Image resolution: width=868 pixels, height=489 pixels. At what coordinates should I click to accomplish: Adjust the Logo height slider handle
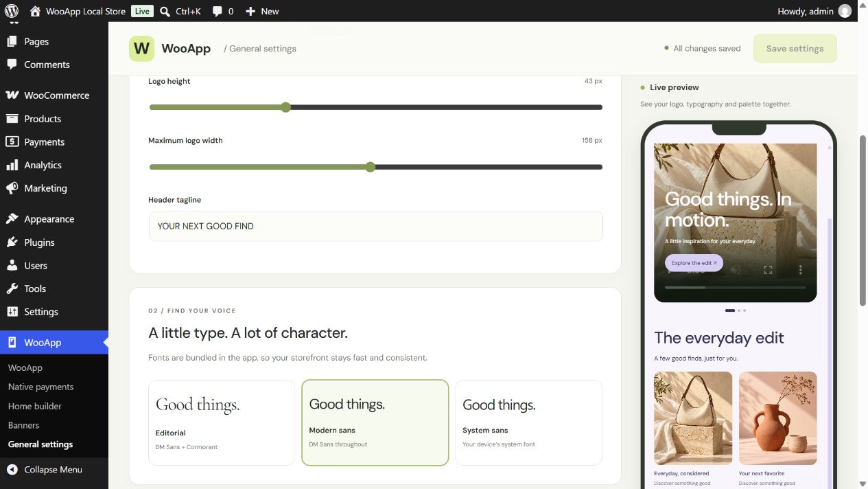pos(285,107)
